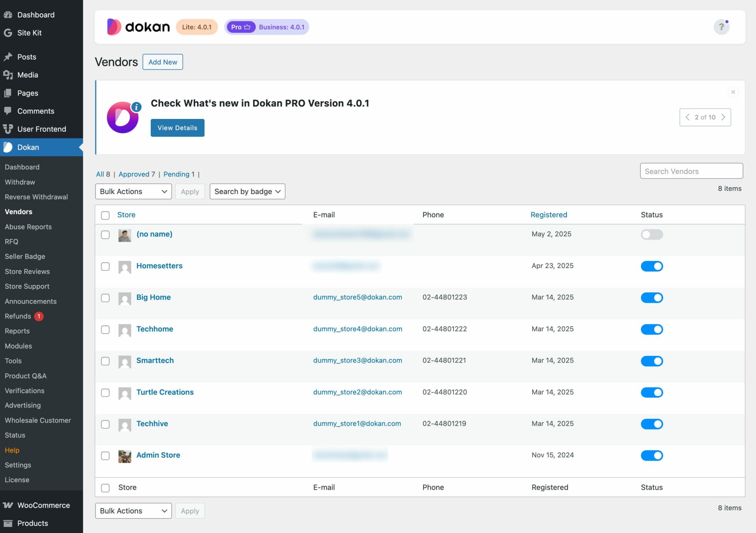The image size is (756, 533).
Task: Disable Turtle Creations status toggle
Action: [652, 392]
